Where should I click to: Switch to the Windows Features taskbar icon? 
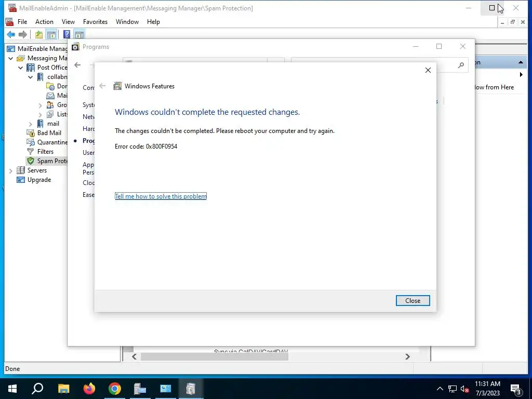[191, 389]
